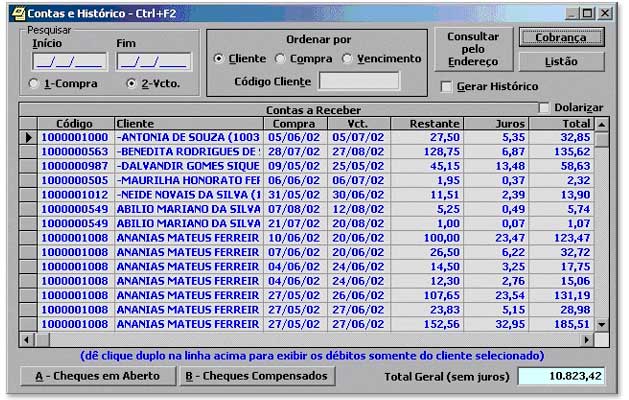629x400 pixels.
Task: Open the Listão report button
Action: 561,62
